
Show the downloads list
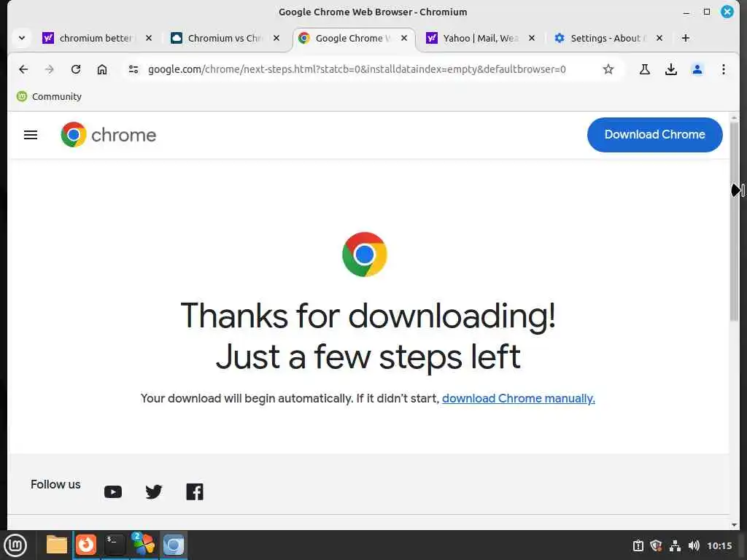tap(671, 69)
